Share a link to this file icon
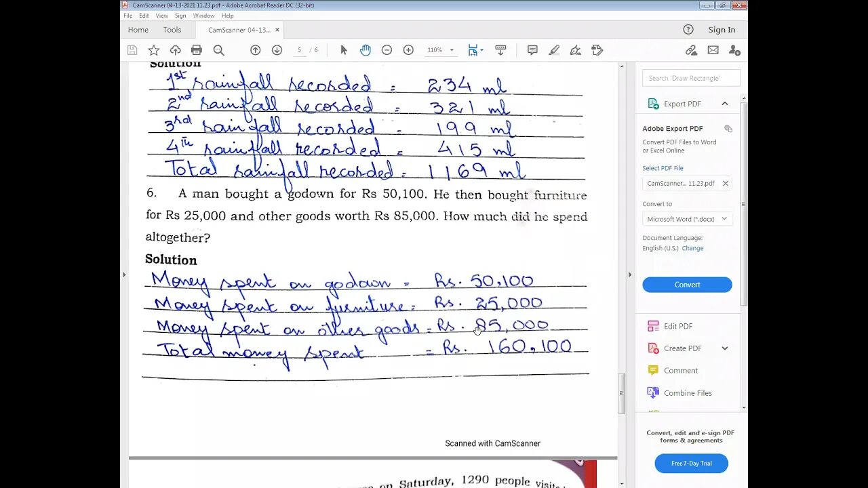The width and height of the screenshot is (868, 488). click(691, 50)
